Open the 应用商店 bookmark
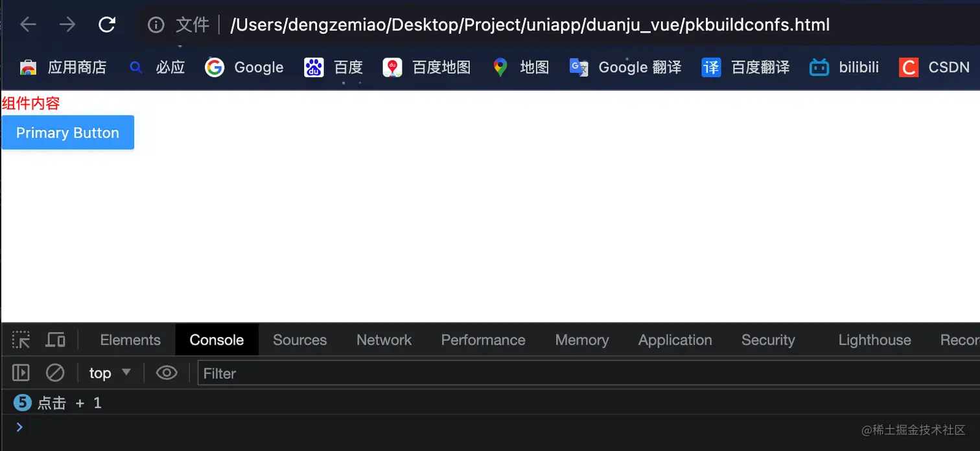Image resolution: width=980 pixels, height=451 pixels. [63, 67]
